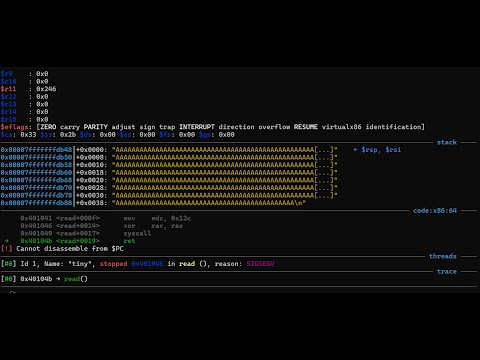Select the SIGSEGV reason text
480x360 pixels.
point(260,264)
